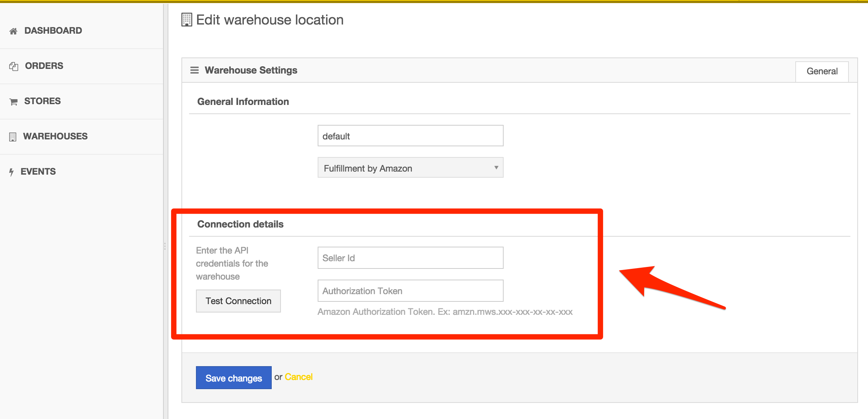Go to the Orders section

tap(82, 66)
